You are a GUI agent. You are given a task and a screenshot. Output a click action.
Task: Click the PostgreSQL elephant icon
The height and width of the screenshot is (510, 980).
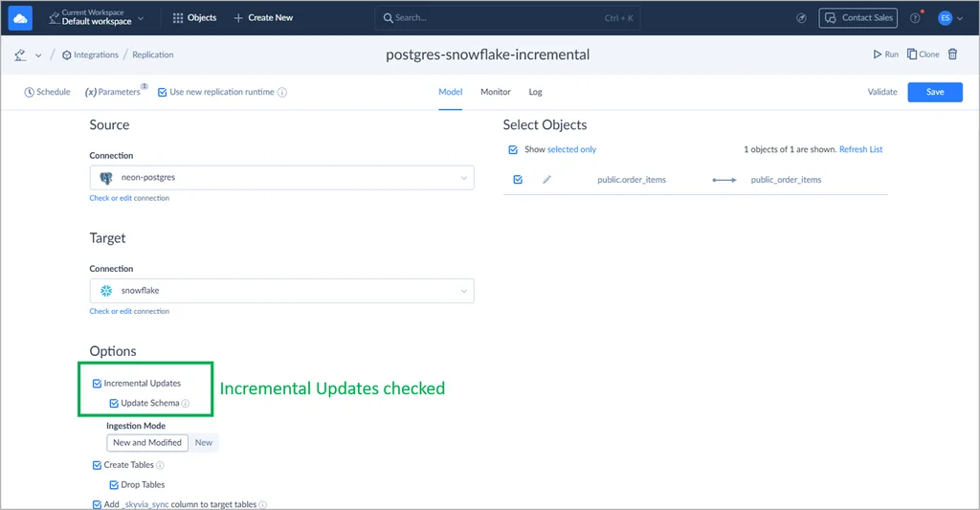pyautogui.click(x=106, y=178)
